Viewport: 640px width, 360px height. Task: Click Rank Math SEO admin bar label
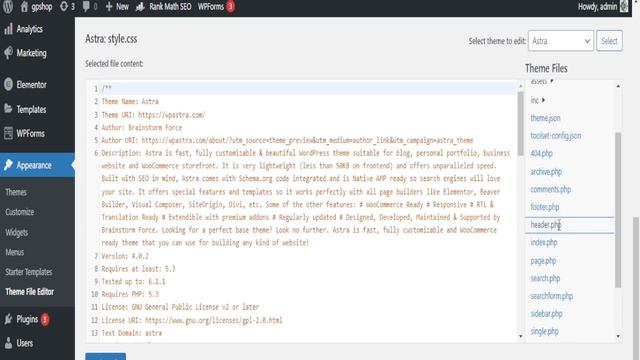tap(170, 7)
